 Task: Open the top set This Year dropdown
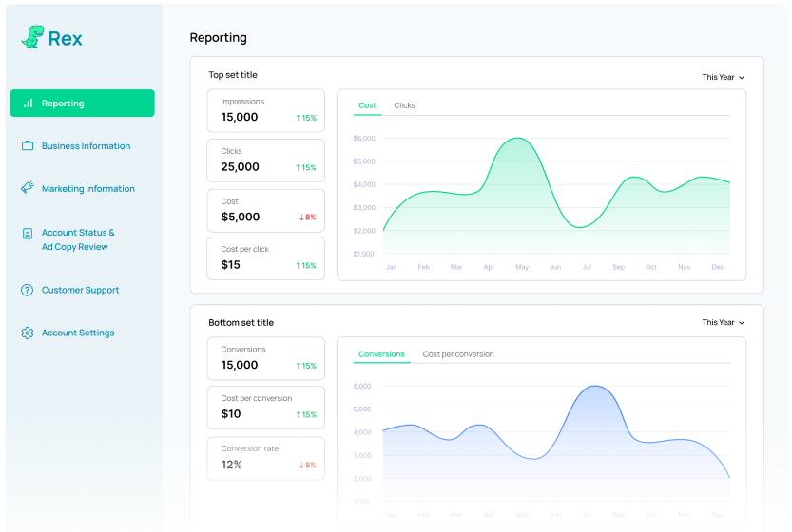coord(723,77)
